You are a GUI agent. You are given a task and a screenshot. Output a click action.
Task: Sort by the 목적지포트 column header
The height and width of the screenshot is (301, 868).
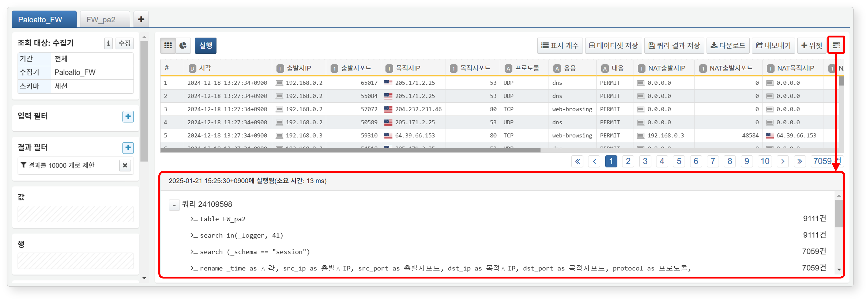pos(473,68)
